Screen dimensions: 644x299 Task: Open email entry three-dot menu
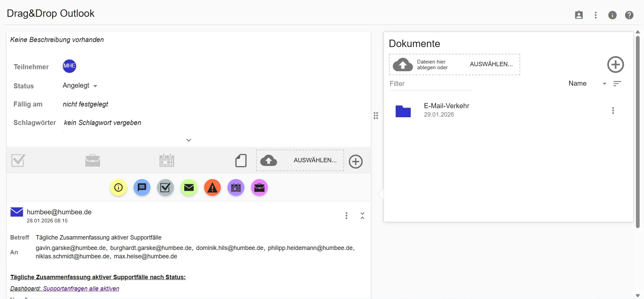point(346,216)
